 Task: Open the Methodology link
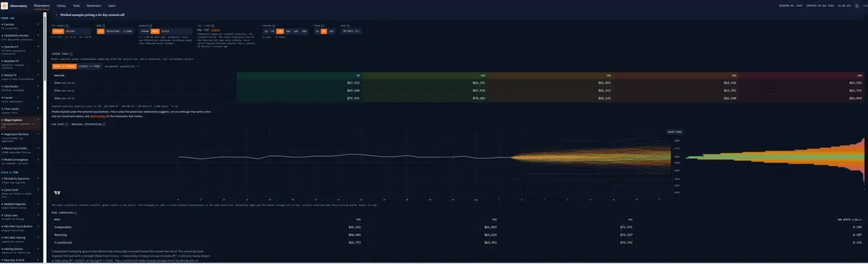coord(98,117)
